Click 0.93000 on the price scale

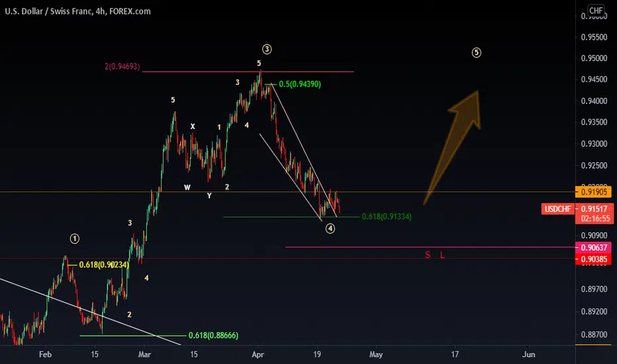pos(594,144)
